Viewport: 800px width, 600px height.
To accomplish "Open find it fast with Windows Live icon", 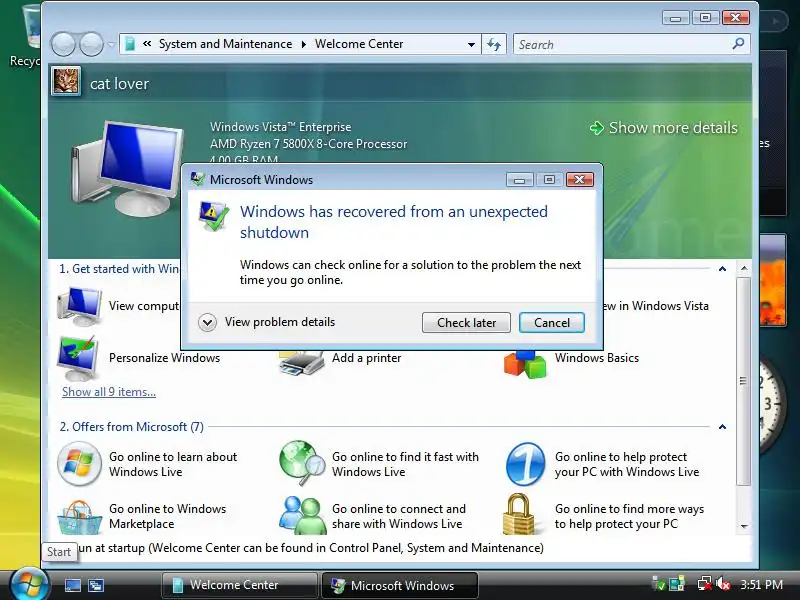I will click(302, 463).
